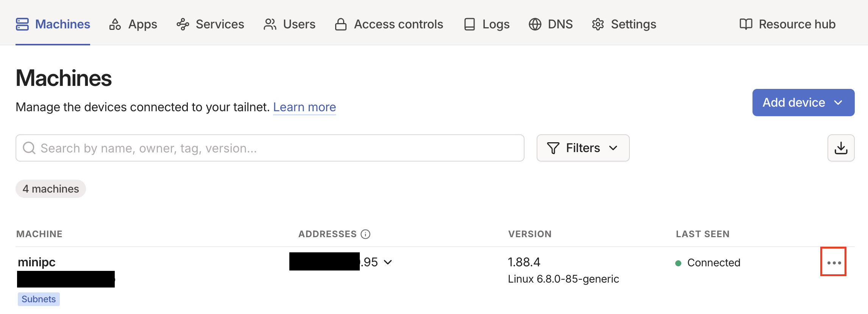This screenshot has width=868, height=314.
Task: Click the LAST SEEN column header
Action: tap(703, 234)
